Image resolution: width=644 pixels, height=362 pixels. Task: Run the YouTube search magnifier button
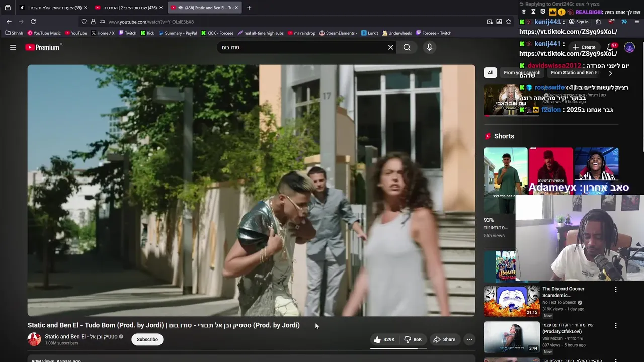pyautogui.click(x=407, y=47)
